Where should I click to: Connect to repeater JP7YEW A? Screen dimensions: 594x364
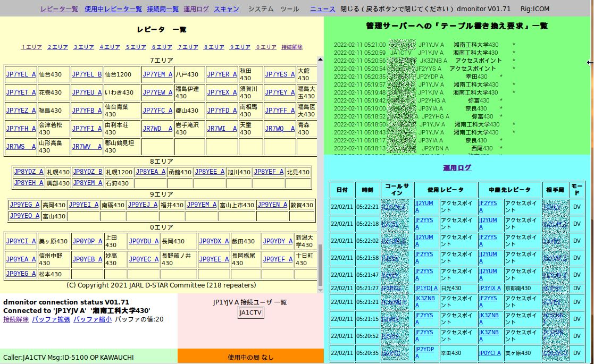click(157, 92)
